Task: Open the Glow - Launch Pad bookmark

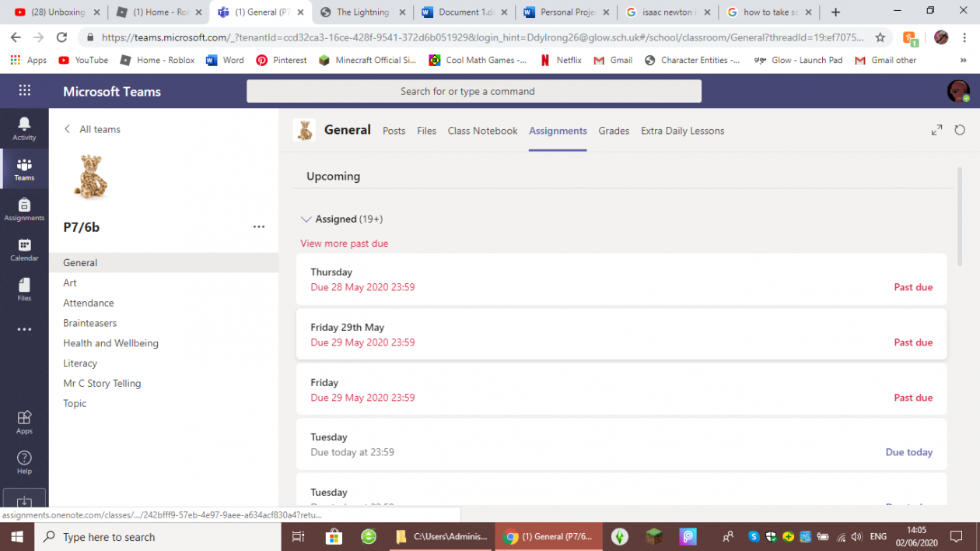Action: click(x=798, y=60)
